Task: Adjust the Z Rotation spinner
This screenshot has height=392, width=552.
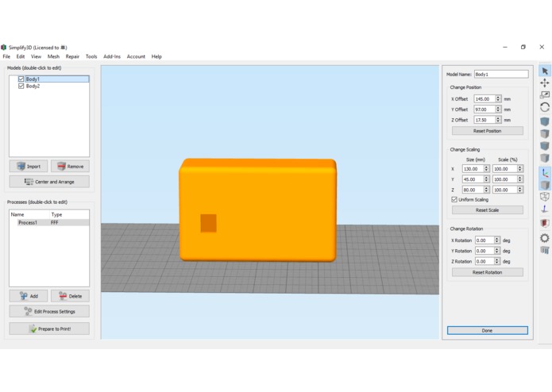Action: coord(497,262)
